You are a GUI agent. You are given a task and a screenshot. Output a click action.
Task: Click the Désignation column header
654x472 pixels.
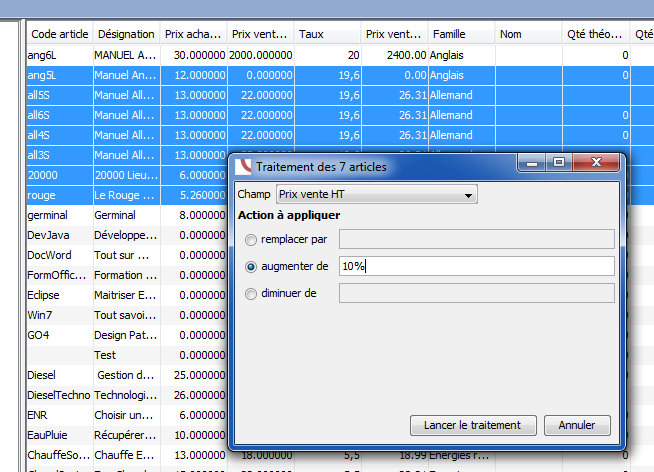[x=125, y=34]
